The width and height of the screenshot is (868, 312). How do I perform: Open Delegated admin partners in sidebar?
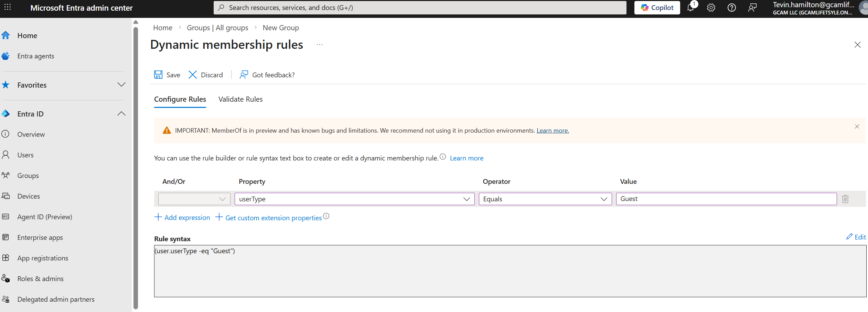56,299
